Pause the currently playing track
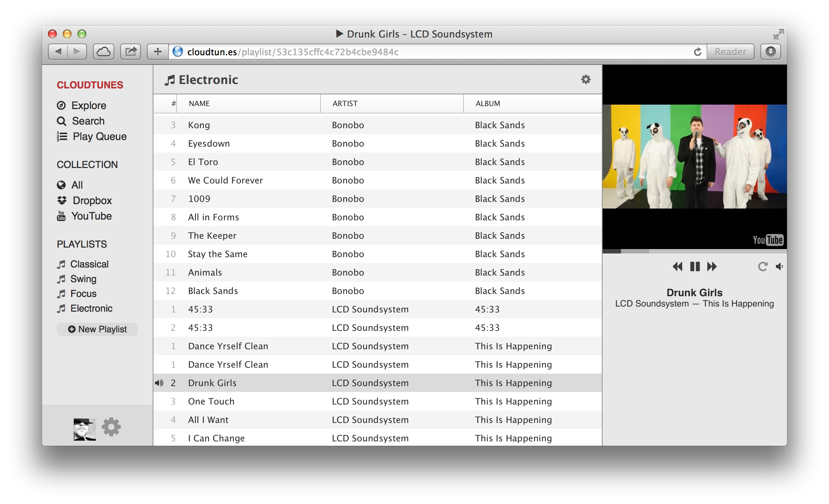829x504 pixels. tap(695, 266)
